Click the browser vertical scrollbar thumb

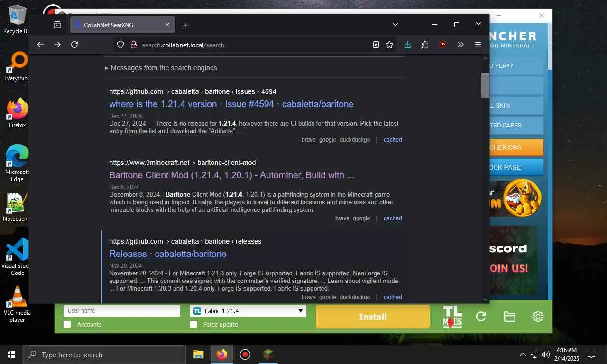pos(485,85)
